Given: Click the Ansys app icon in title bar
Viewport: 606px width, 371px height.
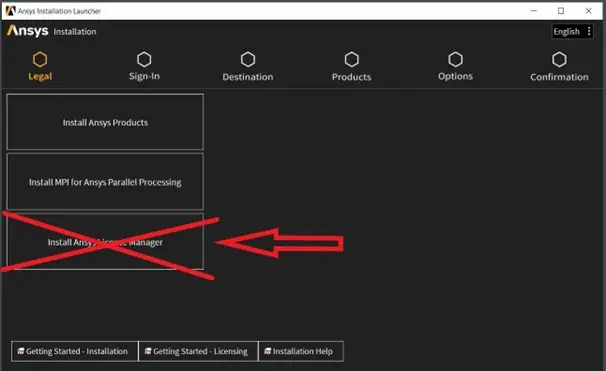Looking at the screenshot, I should pyautogui.click(x=10, y=11).
